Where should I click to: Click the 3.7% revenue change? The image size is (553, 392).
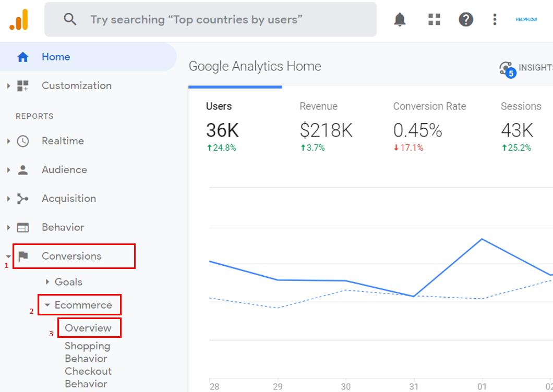tap(312, 148)
